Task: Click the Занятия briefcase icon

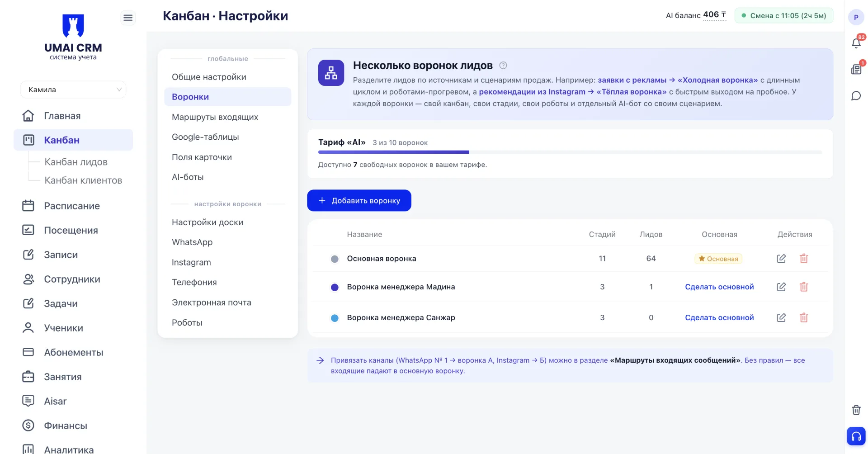Action: click(28, 377)
